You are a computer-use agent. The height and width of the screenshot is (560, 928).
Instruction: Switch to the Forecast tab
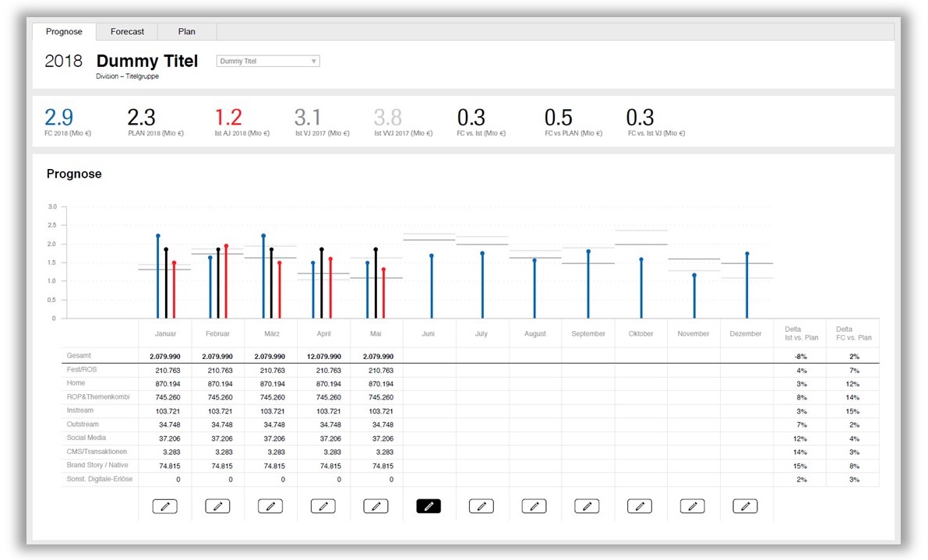click(127, 32)
